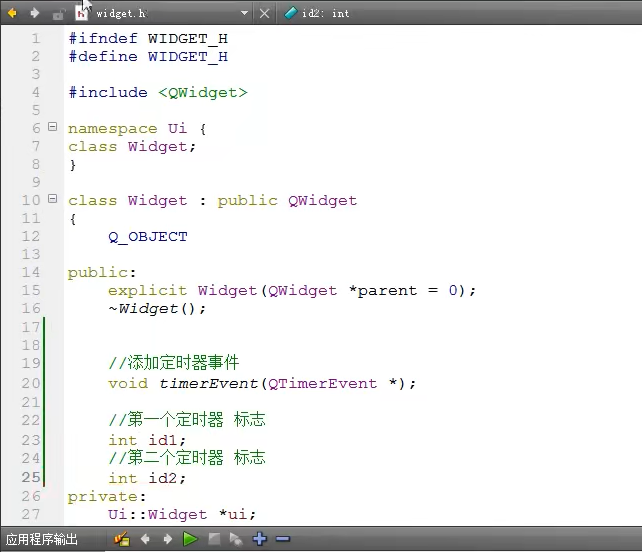Go to previous item in output pane
The image size is (642, 552).
click(145, 539)
